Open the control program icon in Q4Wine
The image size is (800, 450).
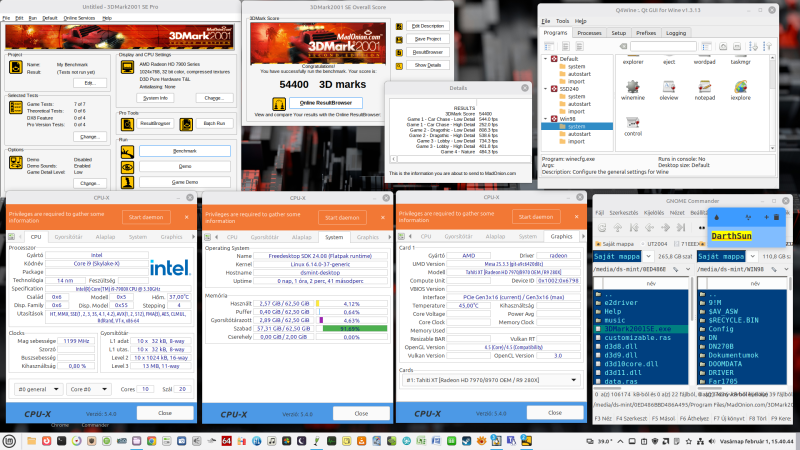(x=633, y=123)
